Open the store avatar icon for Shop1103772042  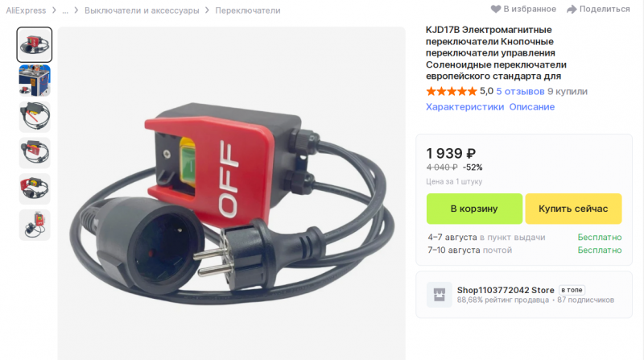pos(439,295)
